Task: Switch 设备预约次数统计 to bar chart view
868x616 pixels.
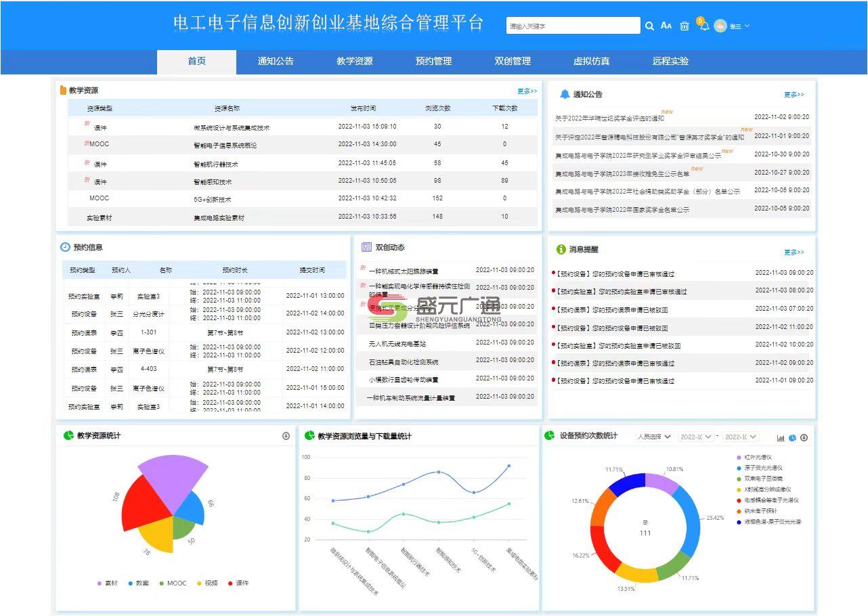Action: pos(781,438)
